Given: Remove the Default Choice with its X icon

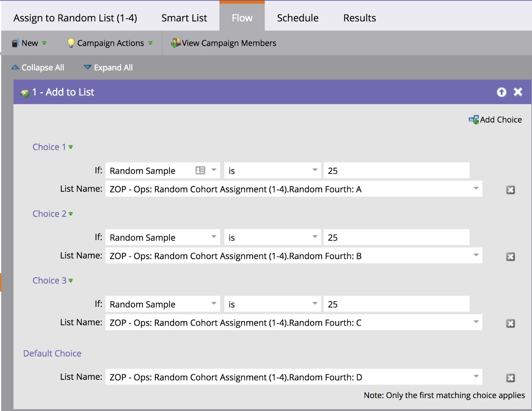Looking at the screenshot, I should tap(511, 378).
